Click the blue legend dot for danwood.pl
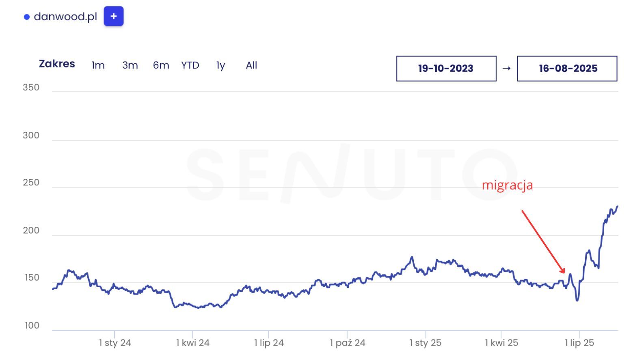The height and width of the screenshot is (355, 644). (27, 17)
